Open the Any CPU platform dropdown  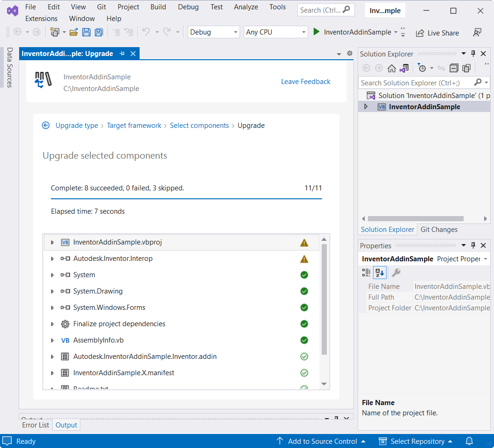point(275,32)
